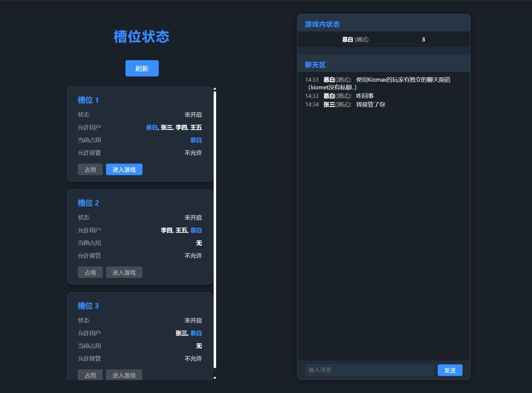Click 张三's chat message 我接管了你
532x393 pixels.
coord(370,105)
